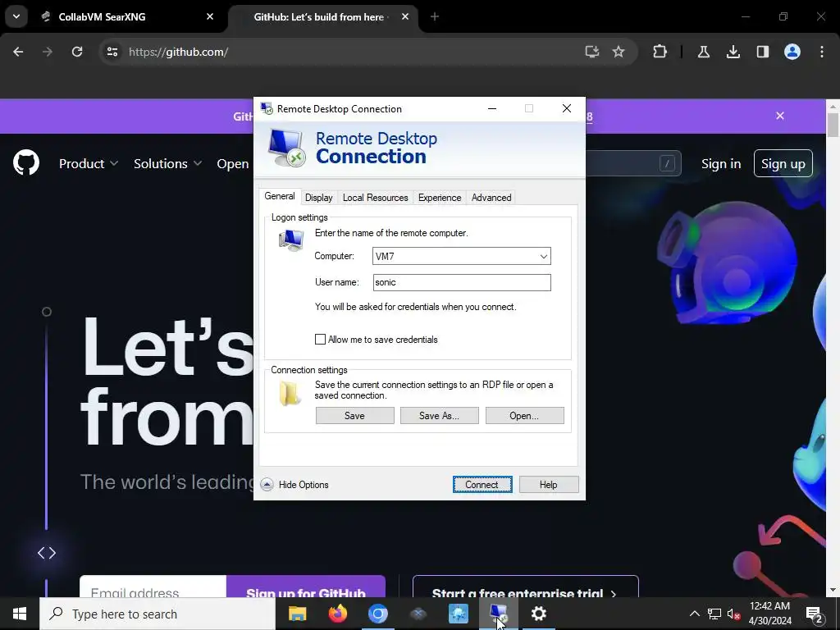Click the Save As... button
This screenshot has width=840, height=630.
440,415
